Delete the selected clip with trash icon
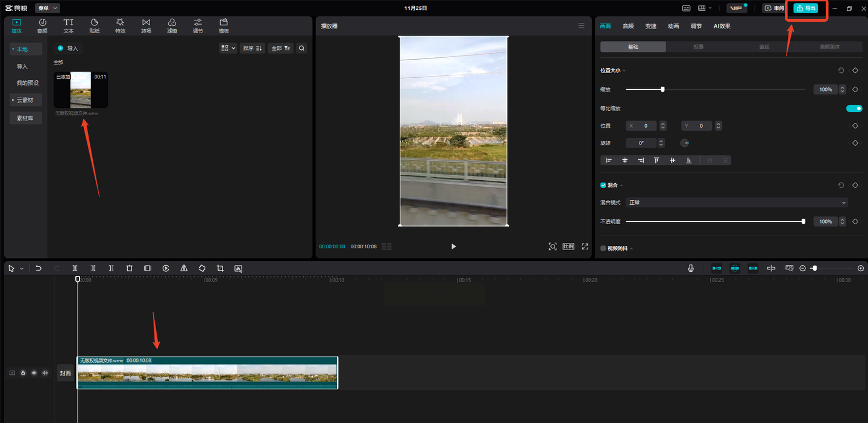Screen dimensions: 868x423 point(129,268)
